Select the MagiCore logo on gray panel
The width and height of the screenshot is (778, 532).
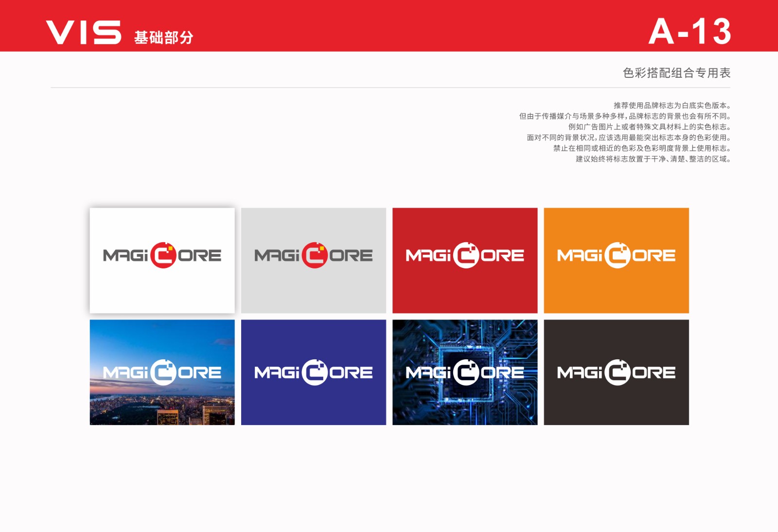point(314,254)
